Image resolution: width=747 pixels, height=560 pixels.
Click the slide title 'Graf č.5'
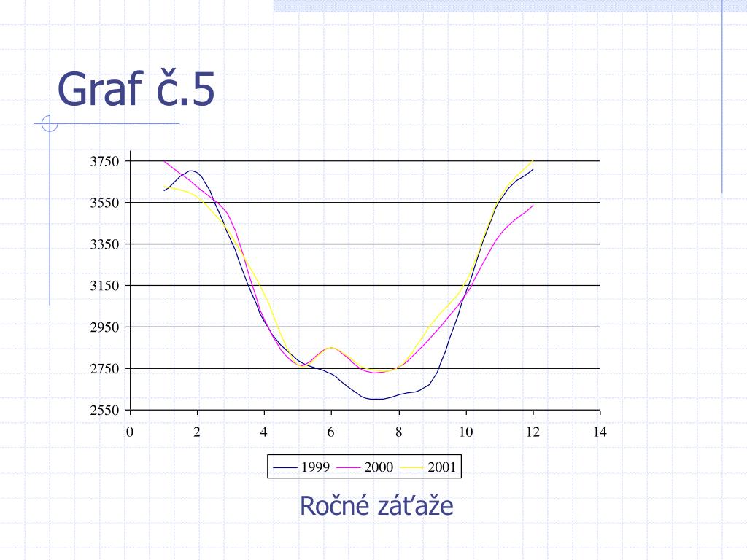(136, 88)
